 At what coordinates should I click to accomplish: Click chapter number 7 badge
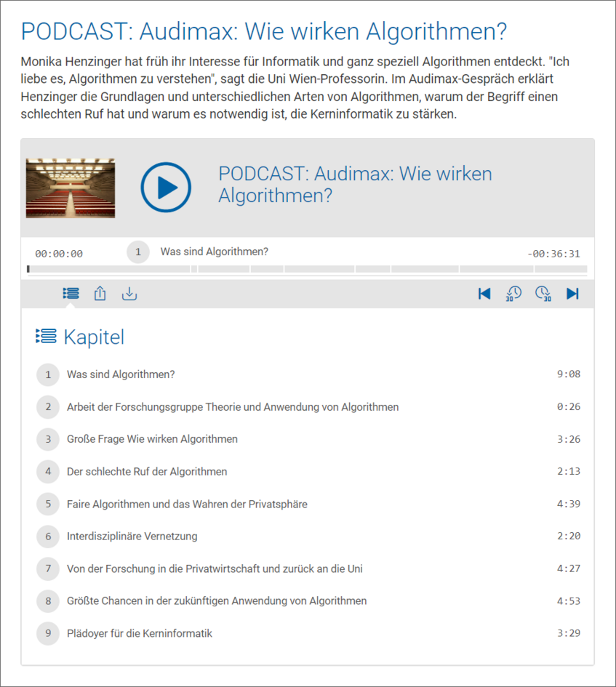[48, 569]
